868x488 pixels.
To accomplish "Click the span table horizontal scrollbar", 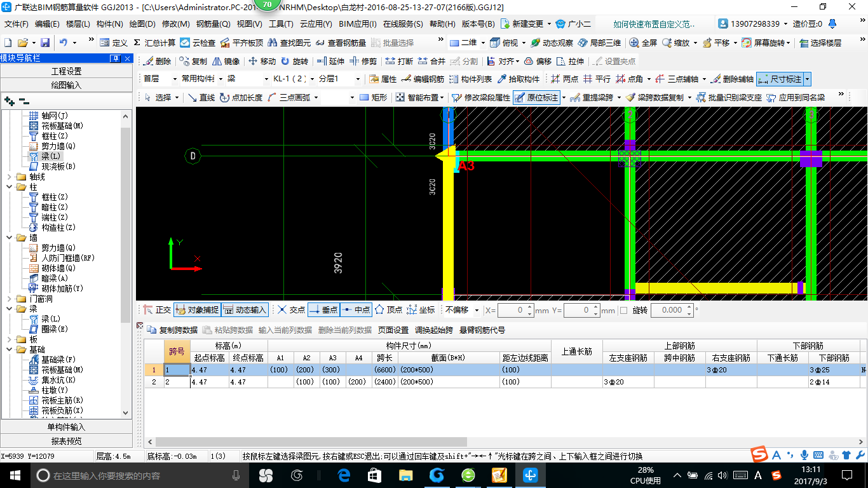I will tap(311, 442).
